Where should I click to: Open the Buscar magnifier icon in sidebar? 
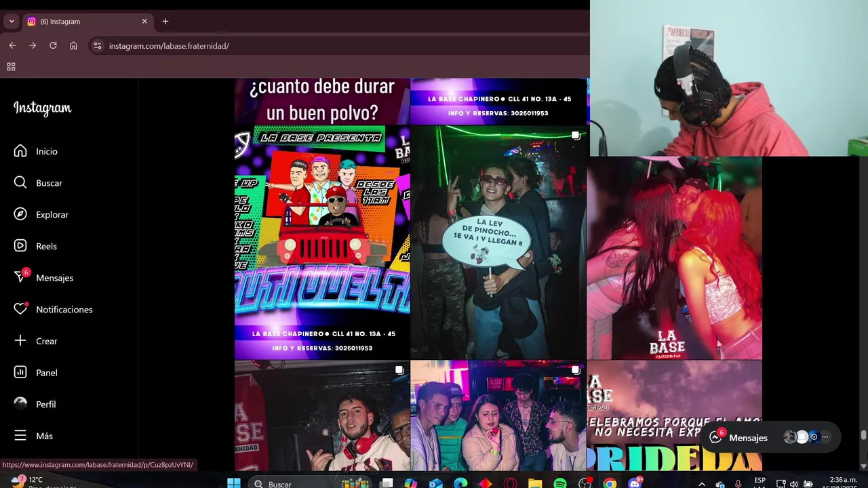[20, 183]
